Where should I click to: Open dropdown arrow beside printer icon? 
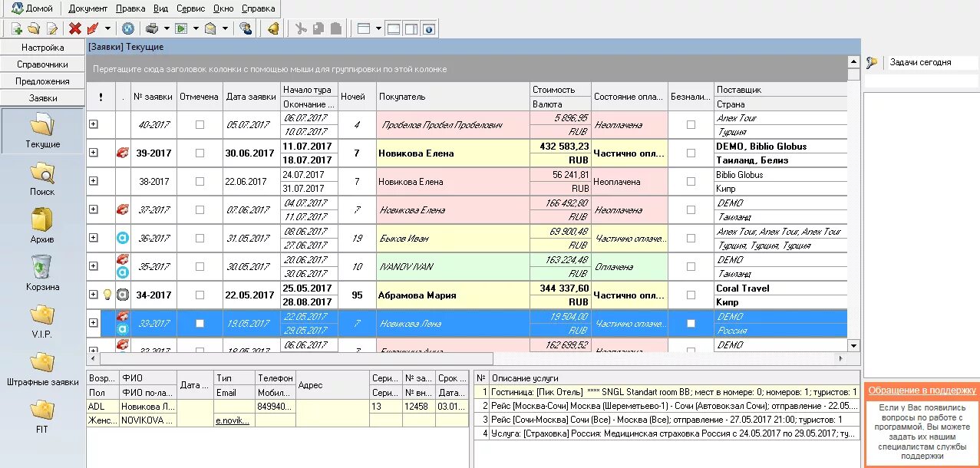(166, 29)
